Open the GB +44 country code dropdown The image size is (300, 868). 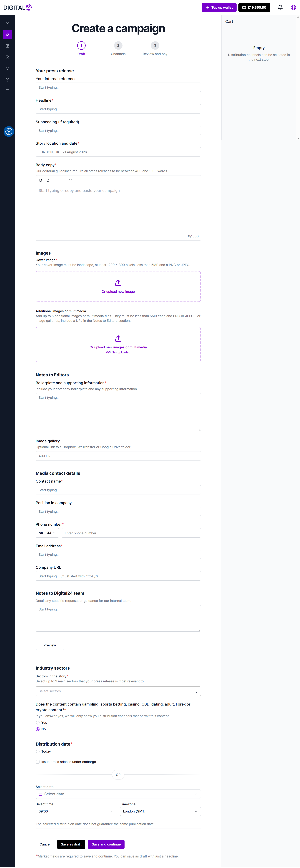click(47, 533)
